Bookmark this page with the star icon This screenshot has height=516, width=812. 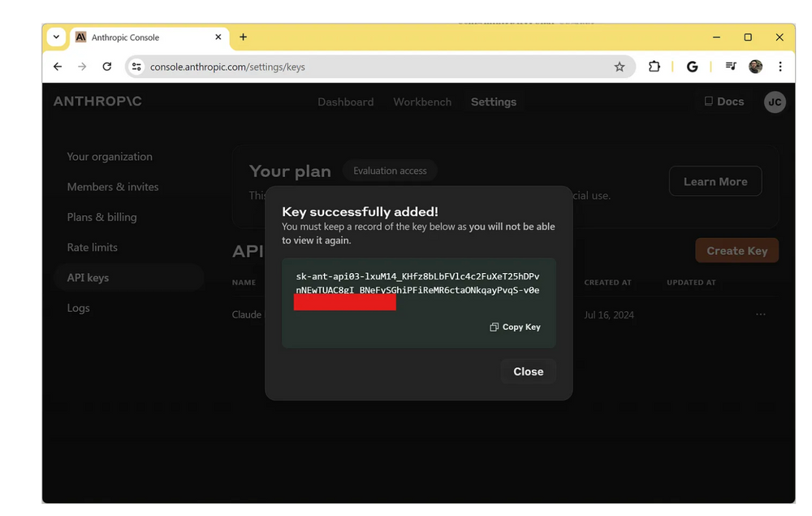(620, 67)
